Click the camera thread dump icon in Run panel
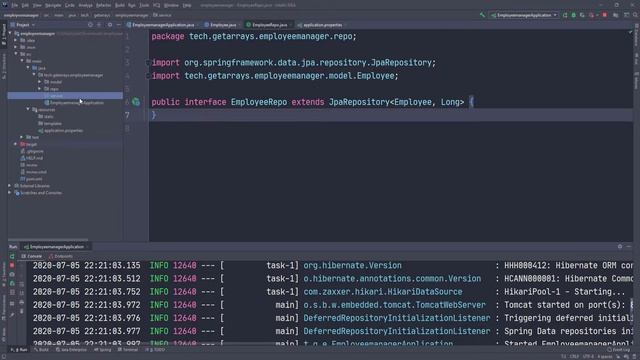This screenshot has width=640, height=360. (12, 274)
